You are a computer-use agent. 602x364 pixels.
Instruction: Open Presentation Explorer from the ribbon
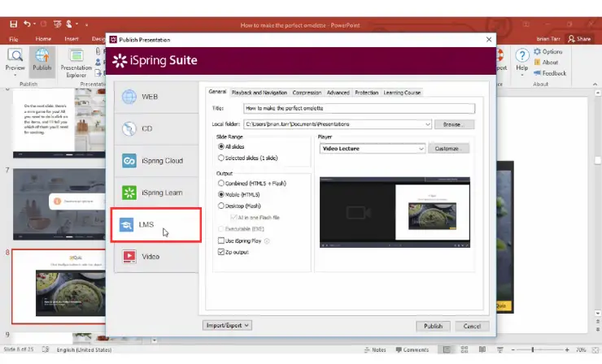[x=76, y=63]
